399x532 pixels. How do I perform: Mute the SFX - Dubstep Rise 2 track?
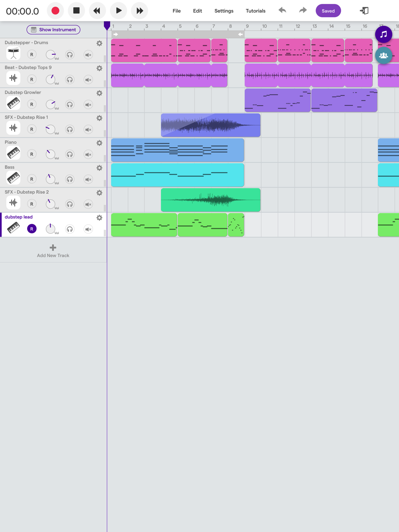[x=89, y=204]
